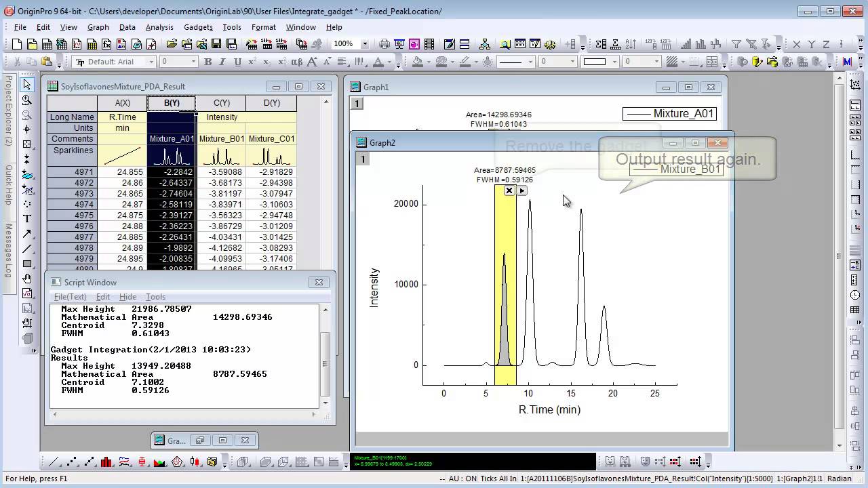Toggle Underline formatting
Viewport: 868px width, 488px height.
(237, 62)
